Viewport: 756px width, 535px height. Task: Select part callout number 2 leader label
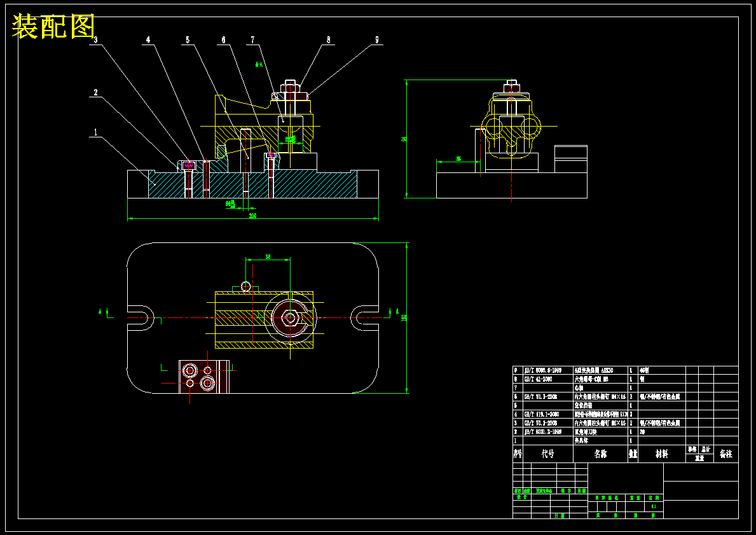pos(96,92)
